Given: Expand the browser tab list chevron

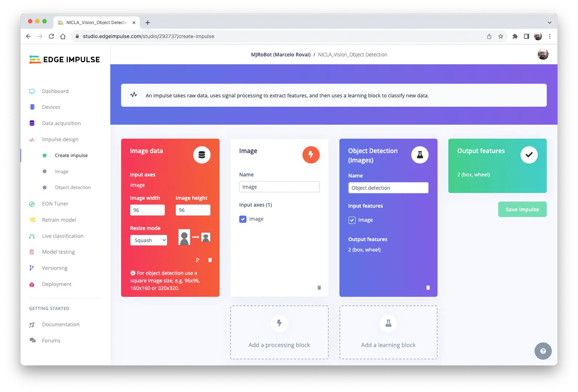Looking at the screenshot, I should pos(549,23).
